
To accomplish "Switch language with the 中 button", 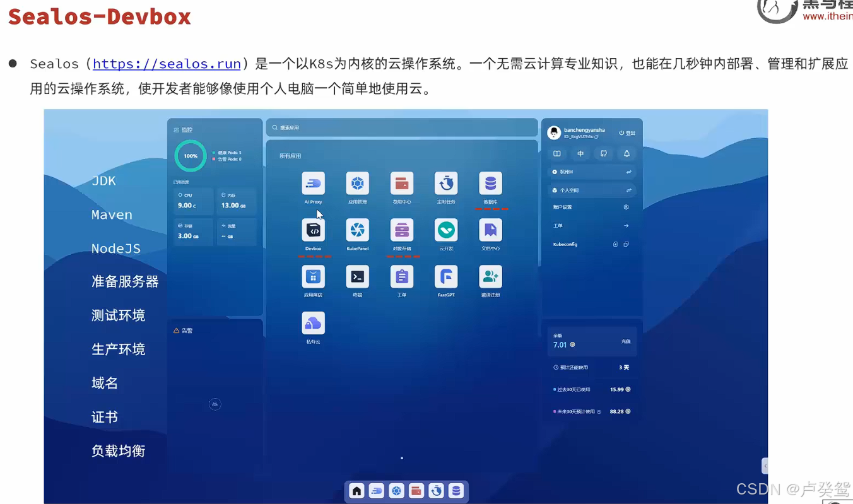I will click(x=580, y=153).
